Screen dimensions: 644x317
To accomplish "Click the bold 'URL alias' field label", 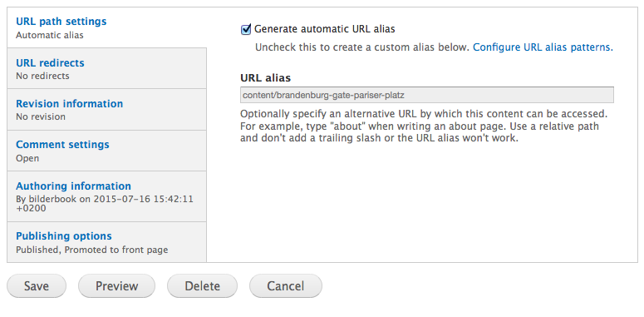I will 265,77.
